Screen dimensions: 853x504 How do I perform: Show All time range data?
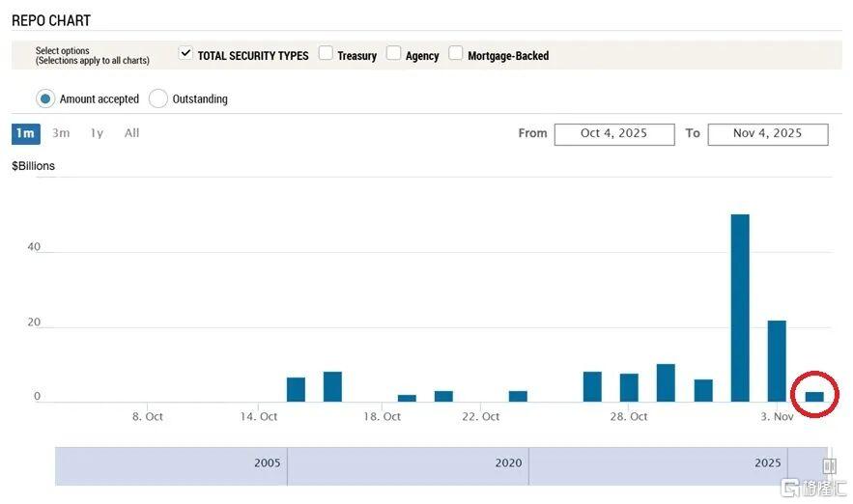(x=131, y=133)
